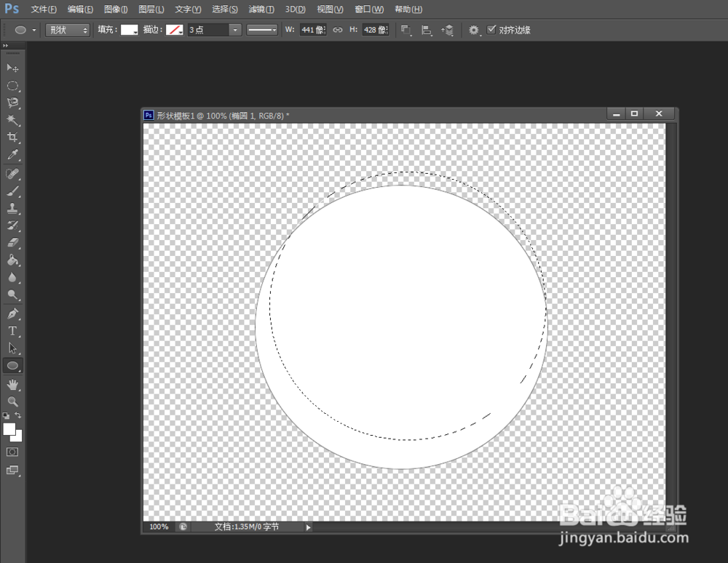Link shape width and height
The width and height of the screenshot is (728, 563).
[x=338, y=30]
